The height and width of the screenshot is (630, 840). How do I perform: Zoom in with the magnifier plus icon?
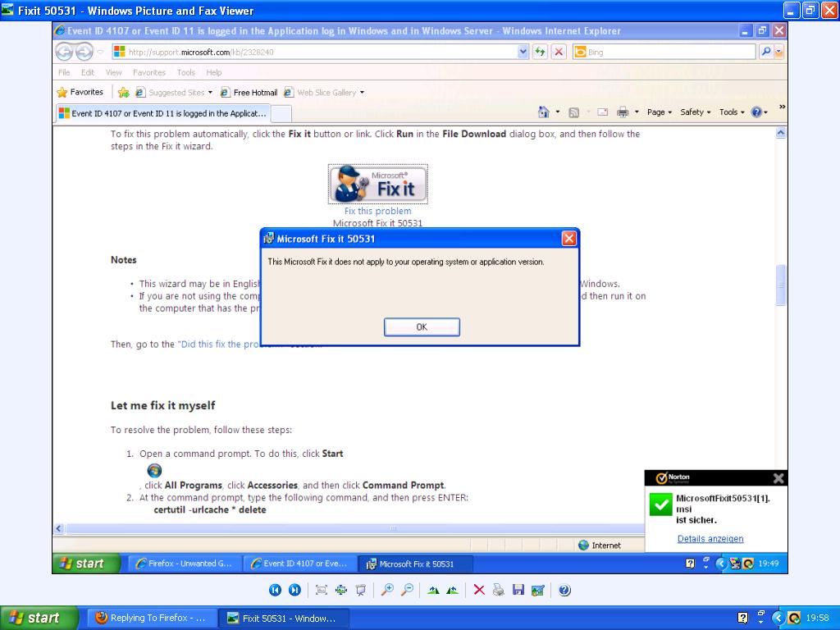point(387,590)
